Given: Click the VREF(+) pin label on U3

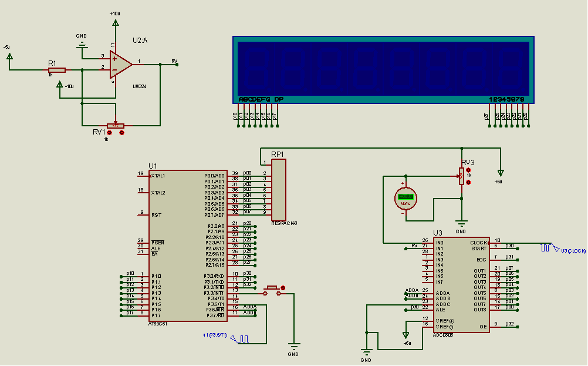Looking at the screenshot, I should point(445,321).
